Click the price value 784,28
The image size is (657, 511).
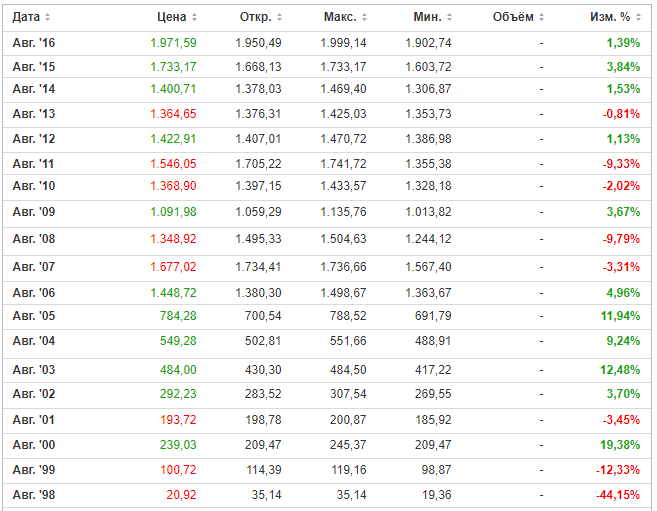coord(178,316)
